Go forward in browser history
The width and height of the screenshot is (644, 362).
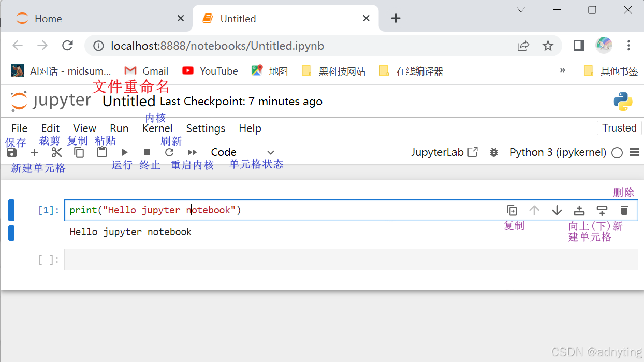point(42,46)
